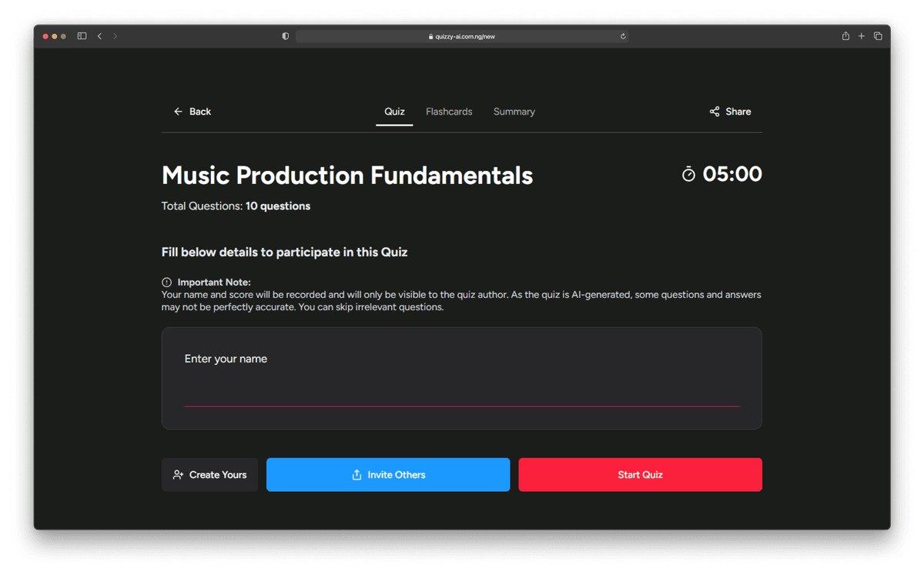
Task: Open a new browser tab with plus icon
Action: point(862,36)
